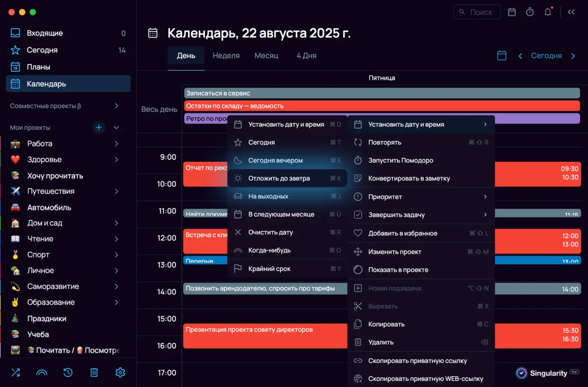Image resolution: width=588 pixels, height=387 pixels.
Task: Click the arc icon in the bottom toolbar
Action: click(x=42, y=373)
